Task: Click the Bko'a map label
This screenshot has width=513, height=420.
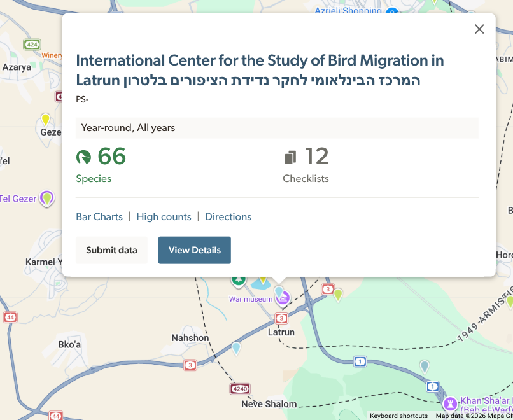Action: (69, 344)
